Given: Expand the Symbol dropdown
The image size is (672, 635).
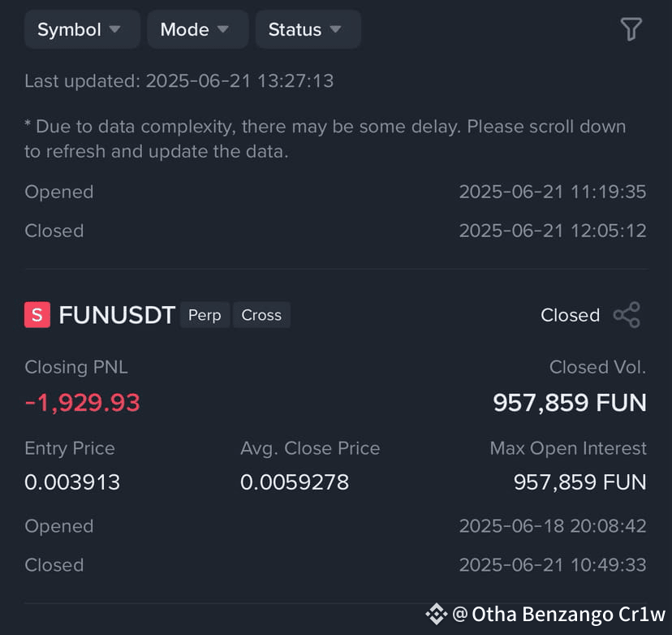Looking at the screenshot, I should (x=82, y=29).
